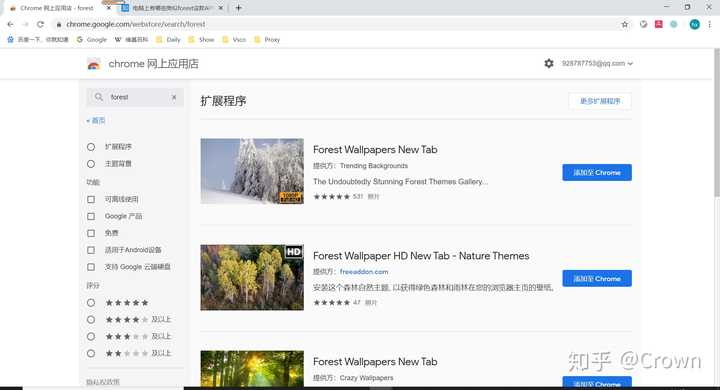Click 更多扩展程序 button
Screen dimensions: 720x390
click(x=600, y=101)
